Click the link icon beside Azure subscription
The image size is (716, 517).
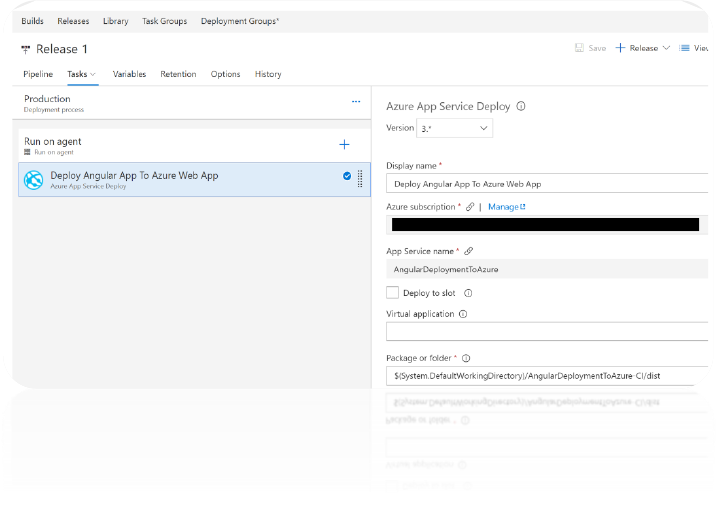470,207
